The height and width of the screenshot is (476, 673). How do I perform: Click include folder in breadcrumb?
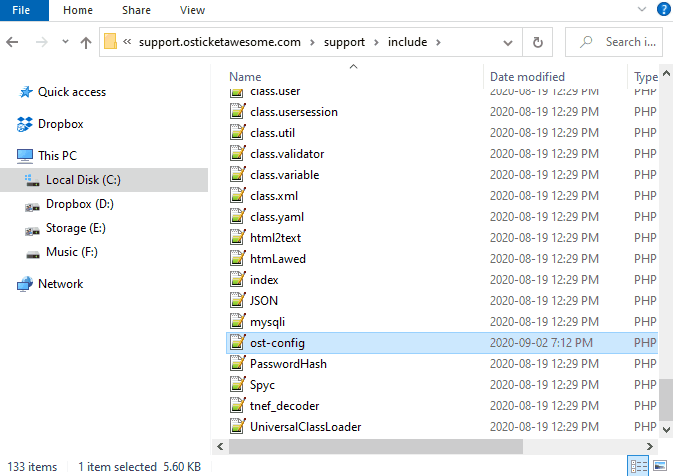[x=407, y=42]
